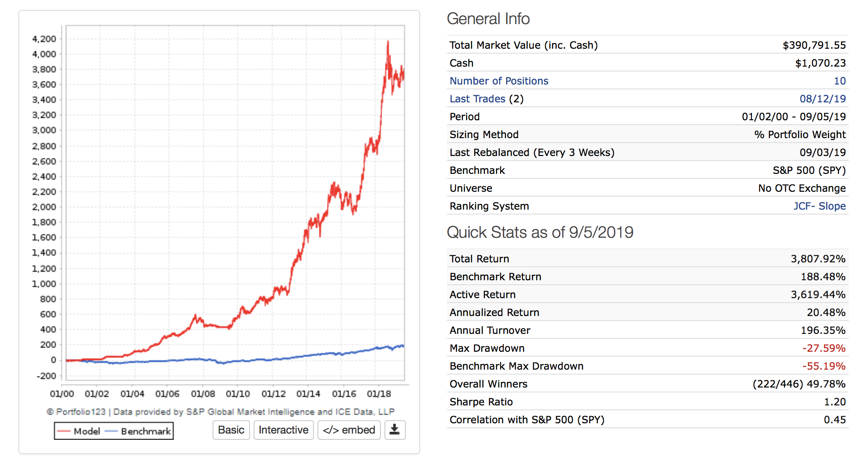Viewport: 868px width, 472px height.
Task: Click the last trades date 08/12/19
Action: tap(822, 99)
